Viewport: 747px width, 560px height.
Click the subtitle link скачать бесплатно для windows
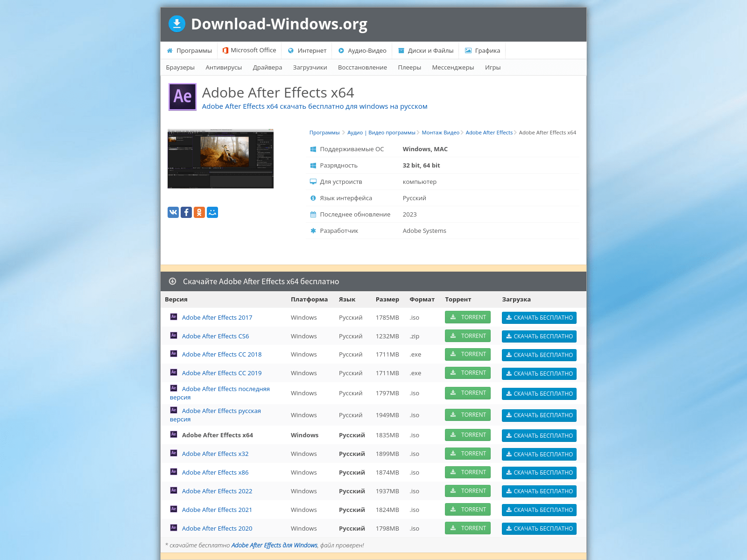point(315,106)
